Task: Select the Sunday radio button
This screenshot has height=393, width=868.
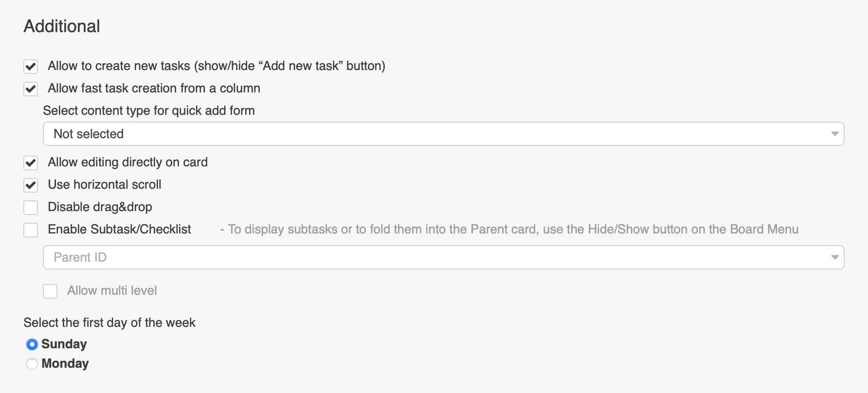Action: tap(32, 344)
